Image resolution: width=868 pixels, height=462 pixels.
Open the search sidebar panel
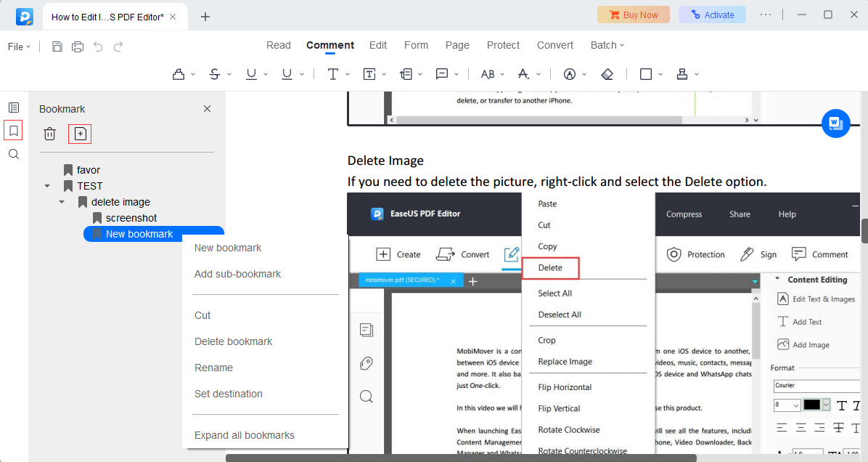tap(14, 154)
